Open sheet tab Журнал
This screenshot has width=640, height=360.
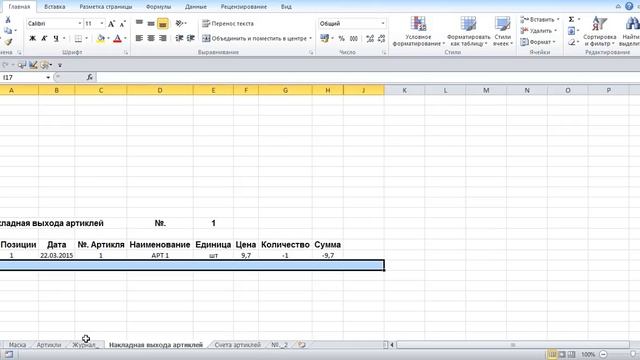point(85,345)
